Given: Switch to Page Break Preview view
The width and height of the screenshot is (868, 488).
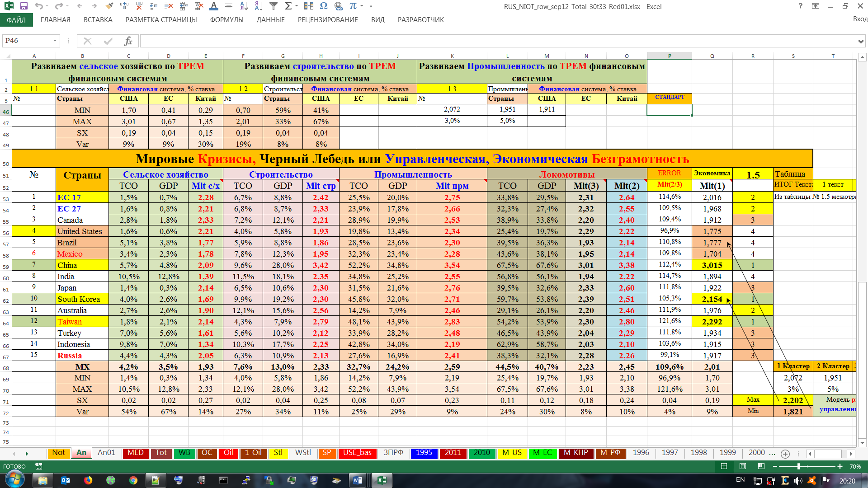Looking at the screenshot, I should click(761, 466).
